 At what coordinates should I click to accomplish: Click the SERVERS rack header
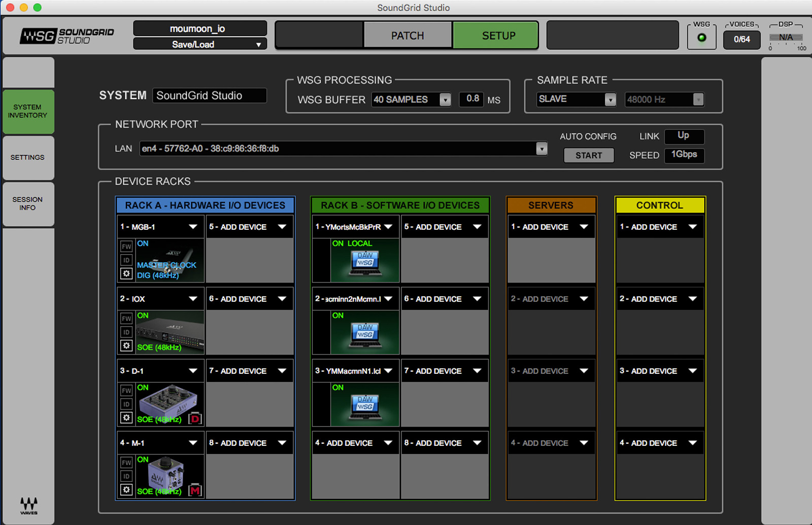[551, 205]
